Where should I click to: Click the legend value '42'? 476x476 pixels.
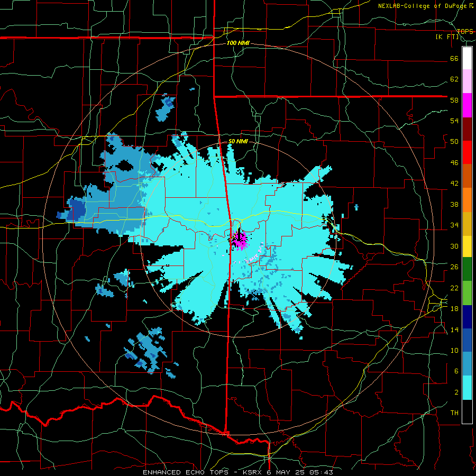tap(454, 184)
